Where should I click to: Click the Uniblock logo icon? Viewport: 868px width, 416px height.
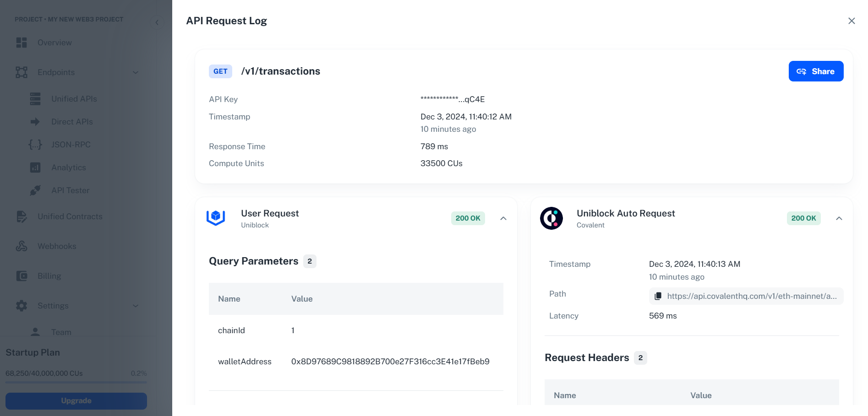(216, 218)
